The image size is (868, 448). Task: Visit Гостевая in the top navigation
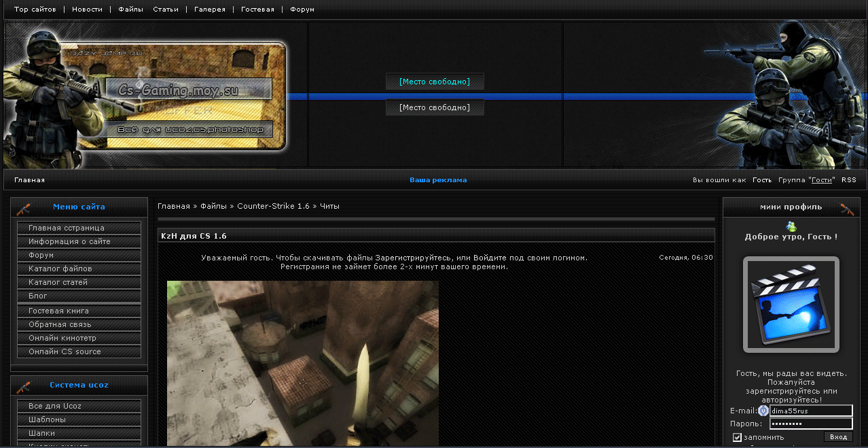(257, 10)
